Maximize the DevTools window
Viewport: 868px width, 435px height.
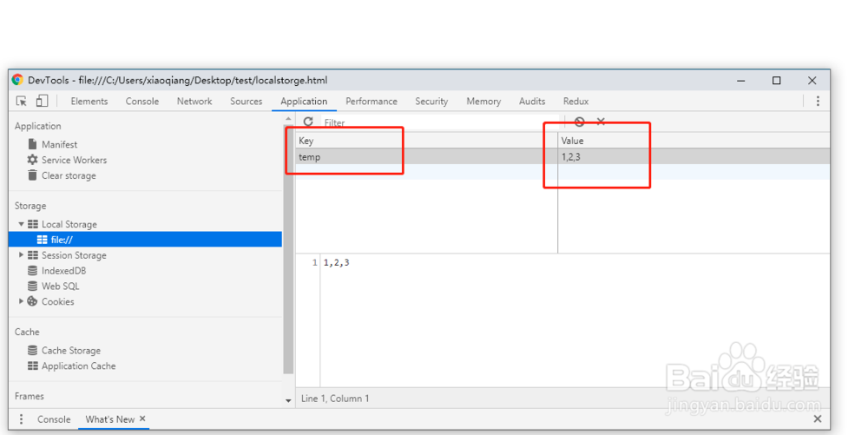click(776, 81)
